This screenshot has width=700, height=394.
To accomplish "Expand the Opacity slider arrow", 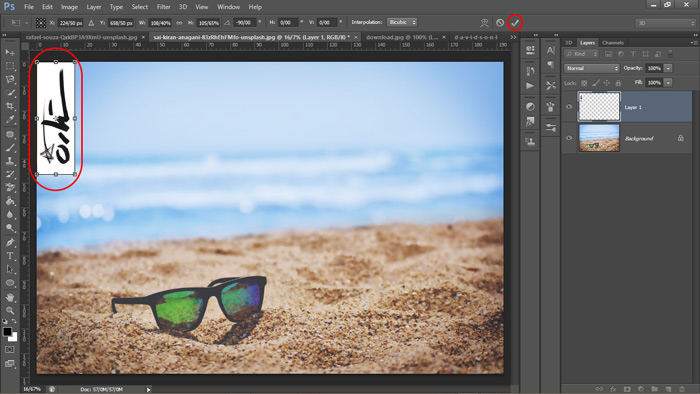I will click(668, 68).
